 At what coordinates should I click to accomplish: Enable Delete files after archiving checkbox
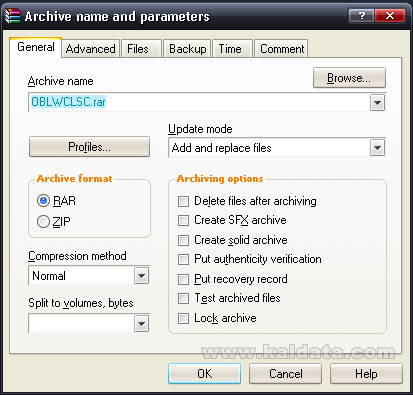(183, 201)
